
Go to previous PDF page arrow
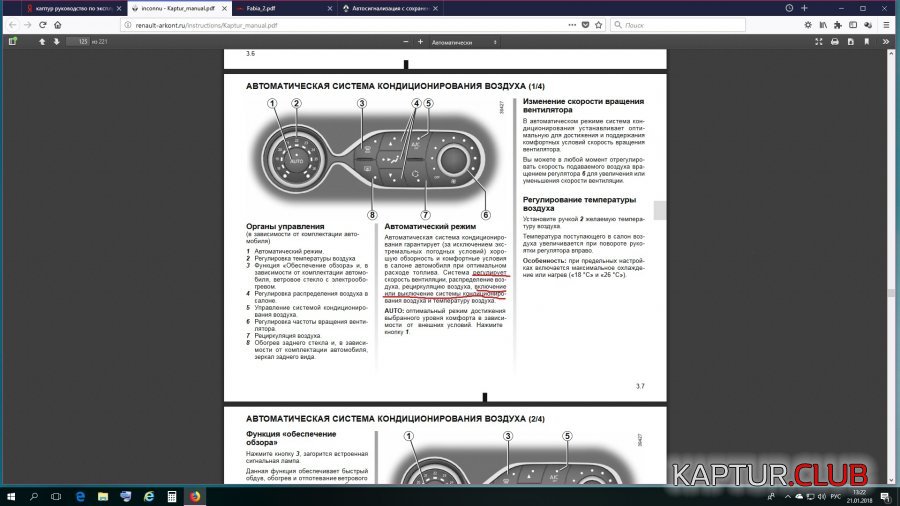[x=42, y=41]
